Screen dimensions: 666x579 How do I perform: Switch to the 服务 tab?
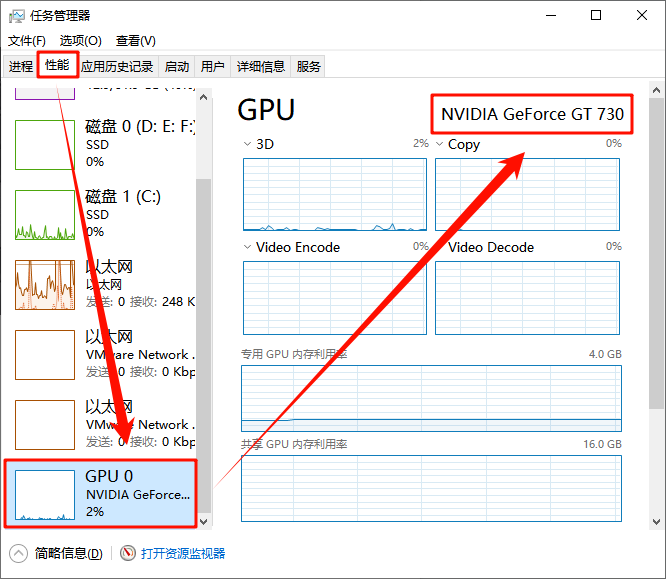(308, 66)
